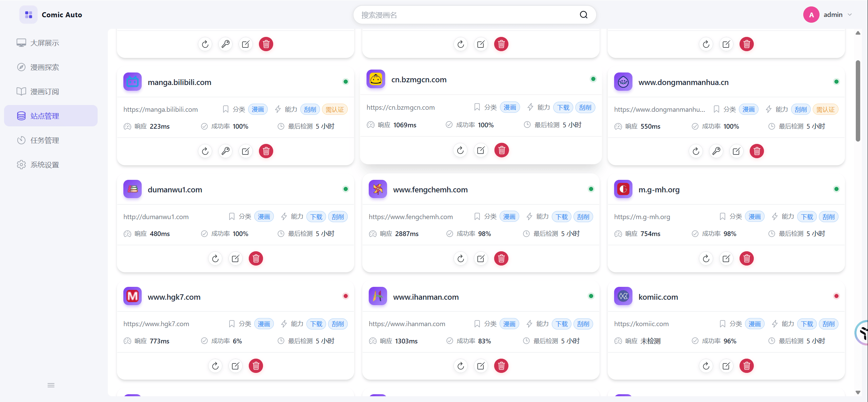Click the scrollbar down arrow
This screenshot has width=868, height=402.
coord(858,393)
